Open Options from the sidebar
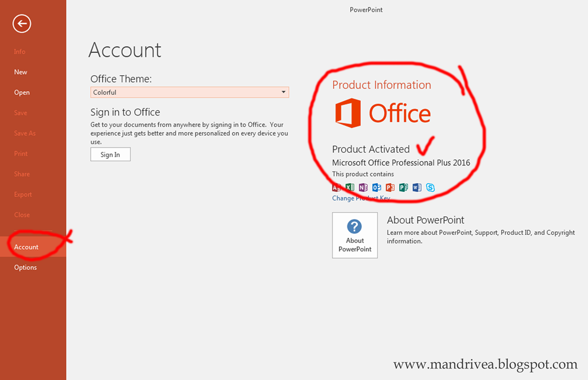The height and width of the screenshot is (380, 588). 25,267
